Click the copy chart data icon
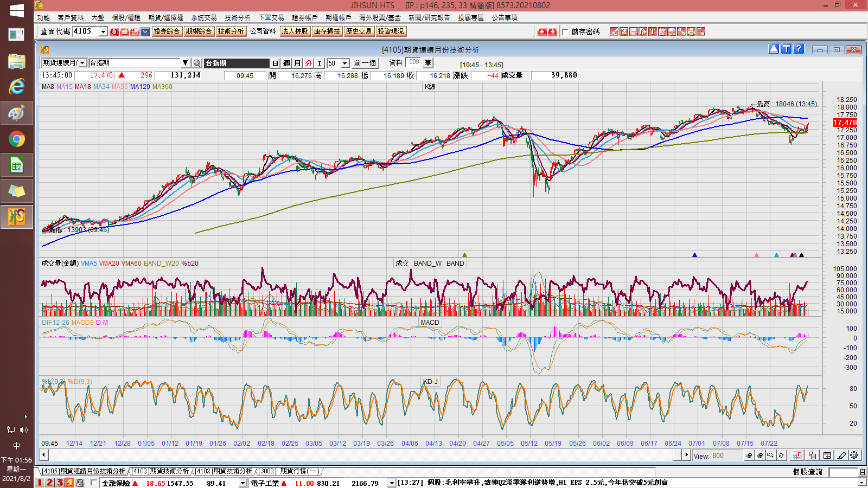The image size is (868, 488). tap(812, 455)
